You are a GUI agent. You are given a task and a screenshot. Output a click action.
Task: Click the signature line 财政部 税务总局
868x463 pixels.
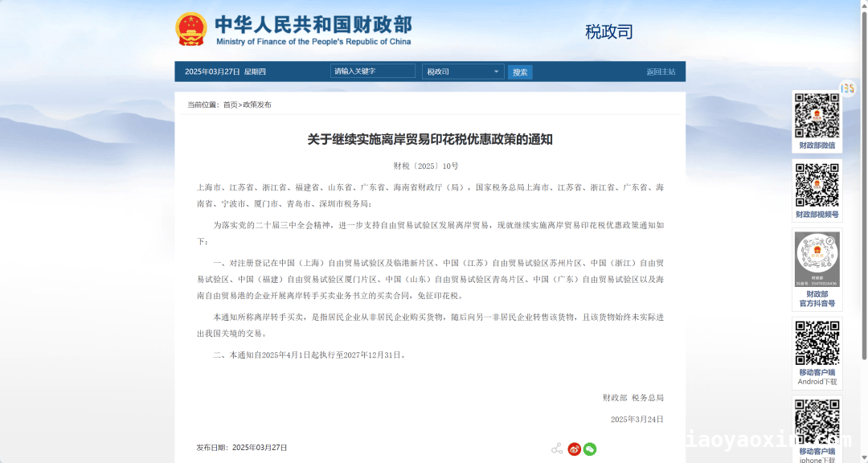(x=633, y=398)
